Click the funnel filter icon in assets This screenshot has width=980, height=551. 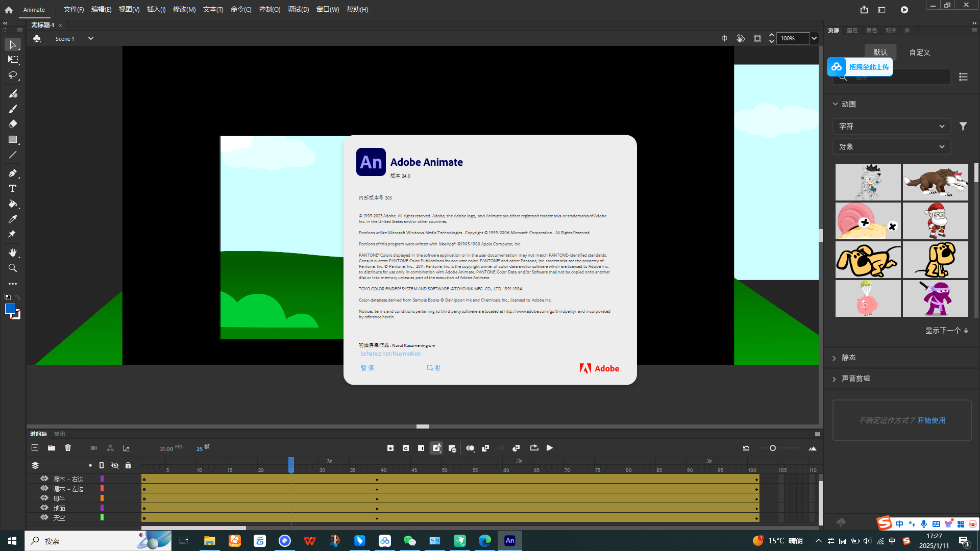[x=963, y=126]
